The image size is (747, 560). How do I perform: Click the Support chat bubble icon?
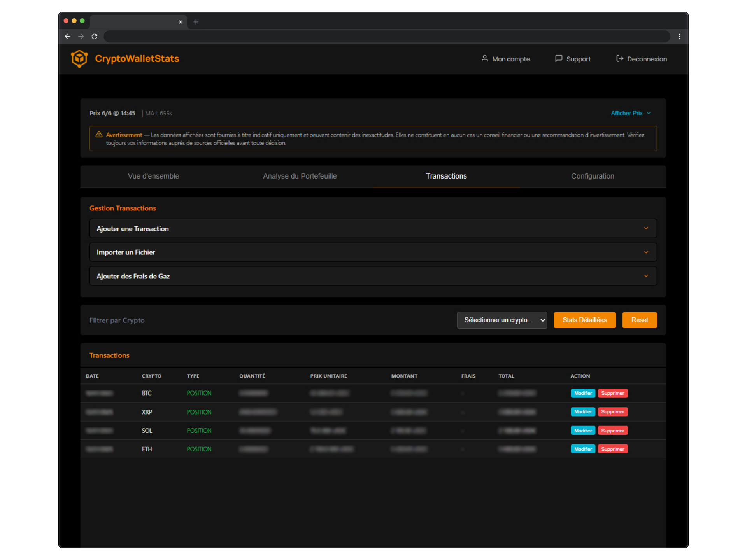click(x=558, y=58)
